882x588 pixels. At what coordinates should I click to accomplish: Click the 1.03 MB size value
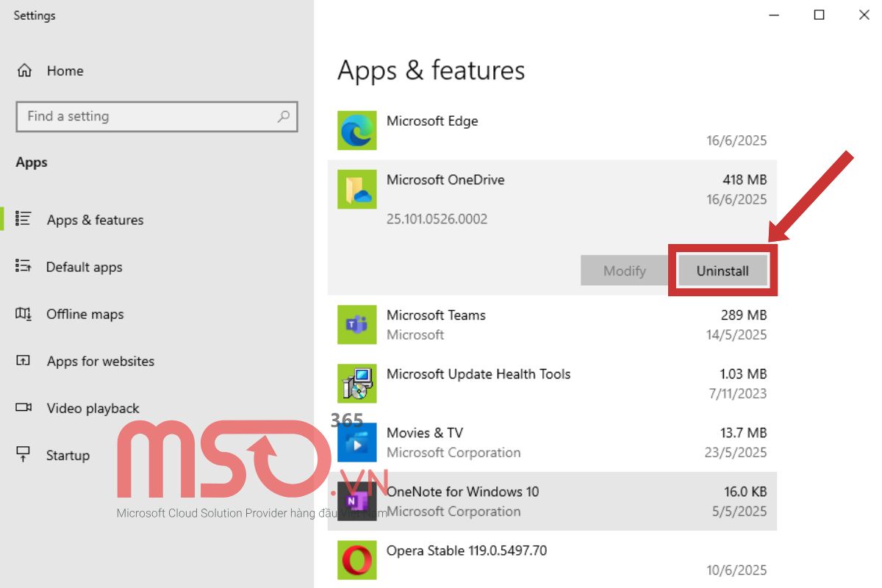(x=743, y=373)
